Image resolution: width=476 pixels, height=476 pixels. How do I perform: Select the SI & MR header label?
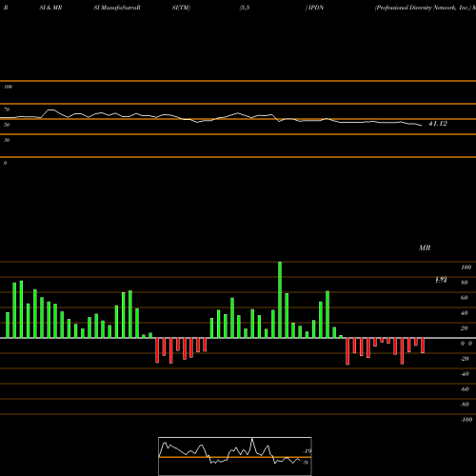point(50,8)
